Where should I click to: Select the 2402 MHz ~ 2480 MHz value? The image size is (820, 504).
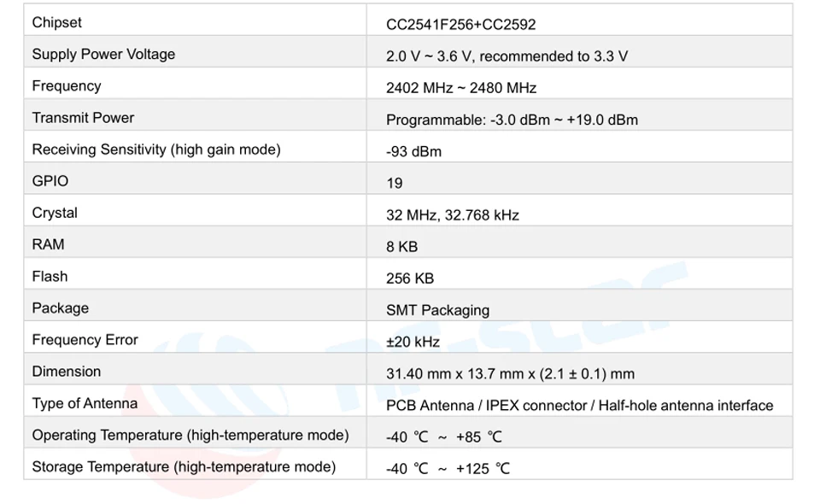click(461, 88)
